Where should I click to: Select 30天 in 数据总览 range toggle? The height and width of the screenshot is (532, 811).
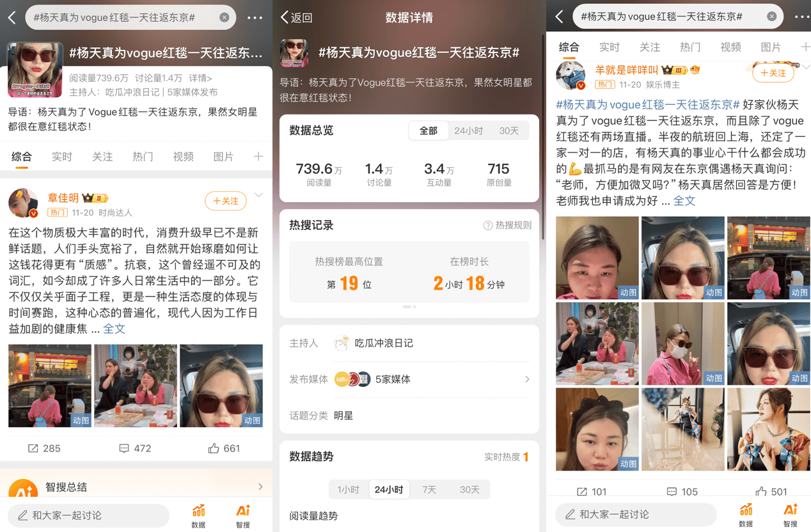509,130
